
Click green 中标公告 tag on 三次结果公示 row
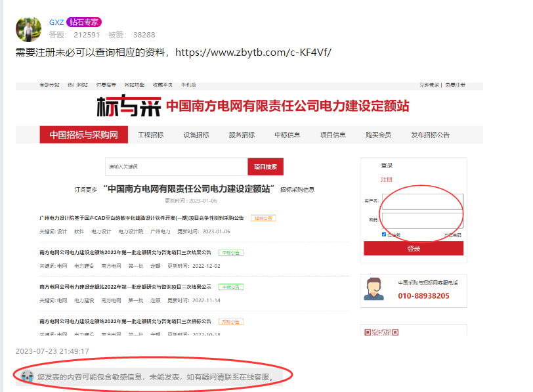(231, 288)
